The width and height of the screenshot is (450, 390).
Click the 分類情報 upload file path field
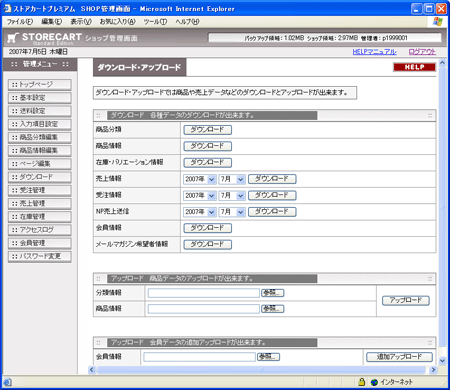[204, 293]
